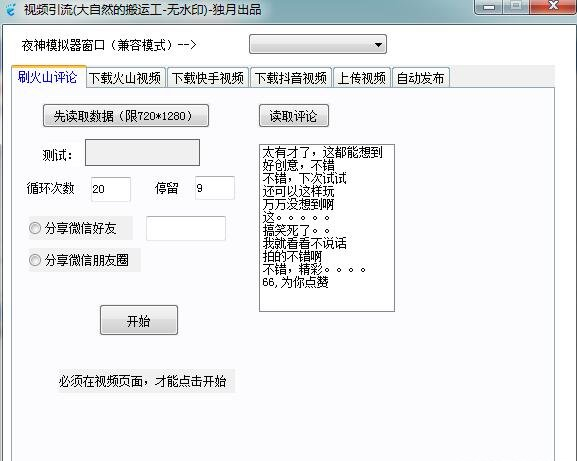This screenshot has height=461, width=577.
Task: Select 分享微信朋友圈 radio option
Action: pyautogui.click(x=35, y=260)
